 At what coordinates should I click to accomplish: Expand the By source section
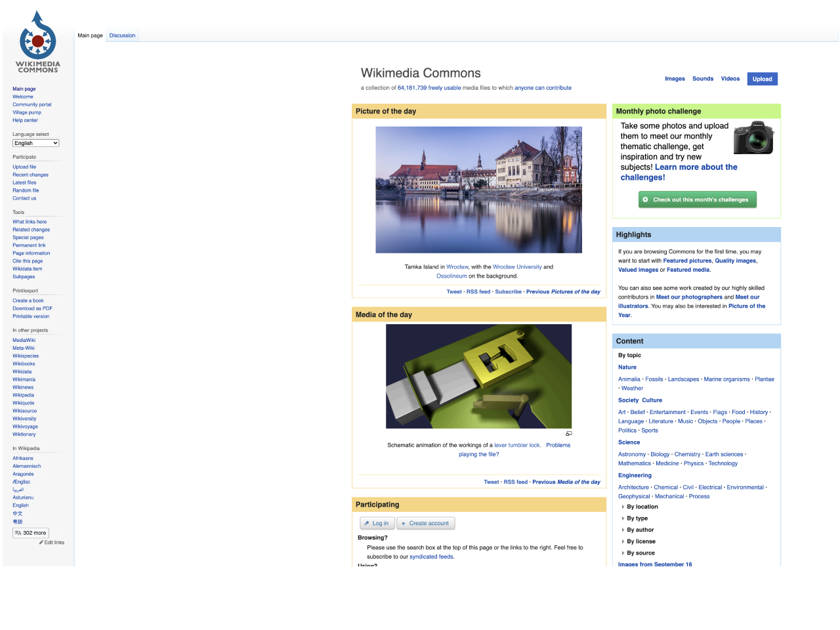coord(640,553)
